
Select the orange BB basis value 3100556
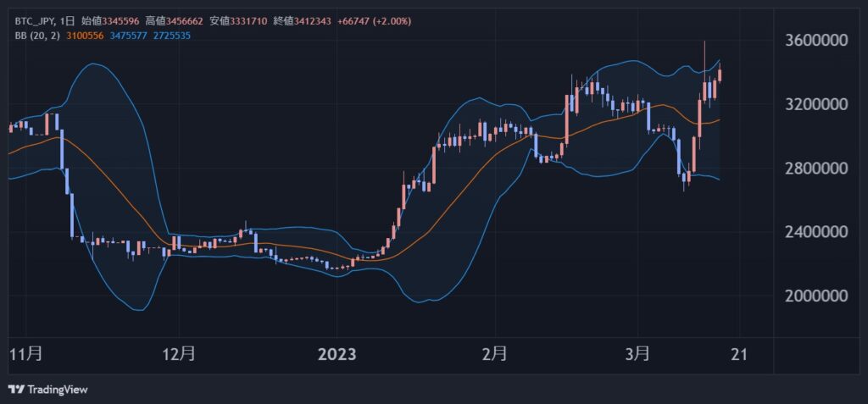86,35
